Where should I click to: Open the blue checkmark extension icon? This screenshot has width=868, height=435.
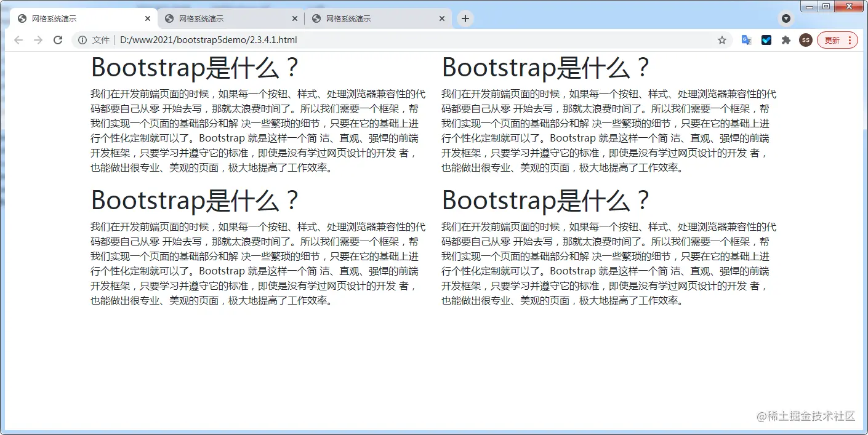766,40
